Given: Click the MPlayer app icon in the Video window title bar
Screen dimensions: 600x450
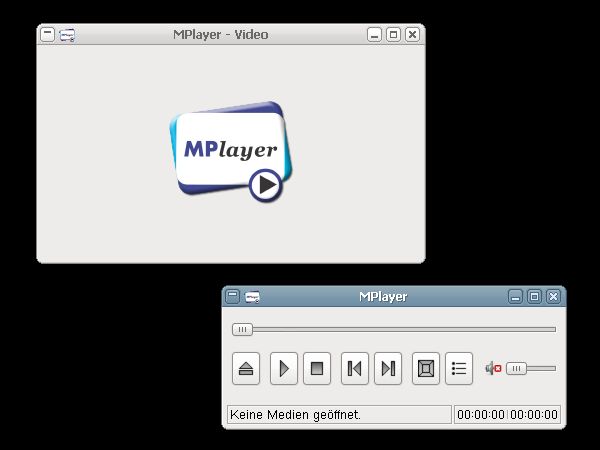Looking at the screenshot, I should [67, 35].
